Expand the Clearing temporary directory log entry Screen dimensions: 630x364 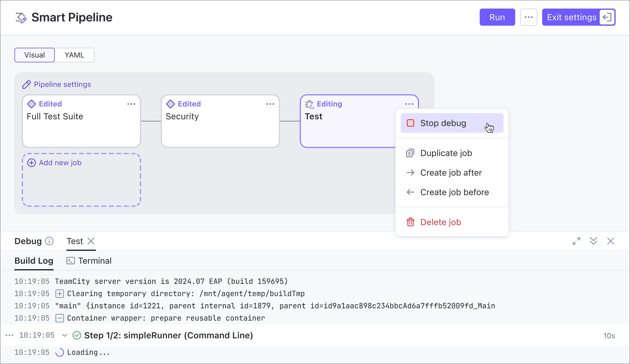[60, 294]
